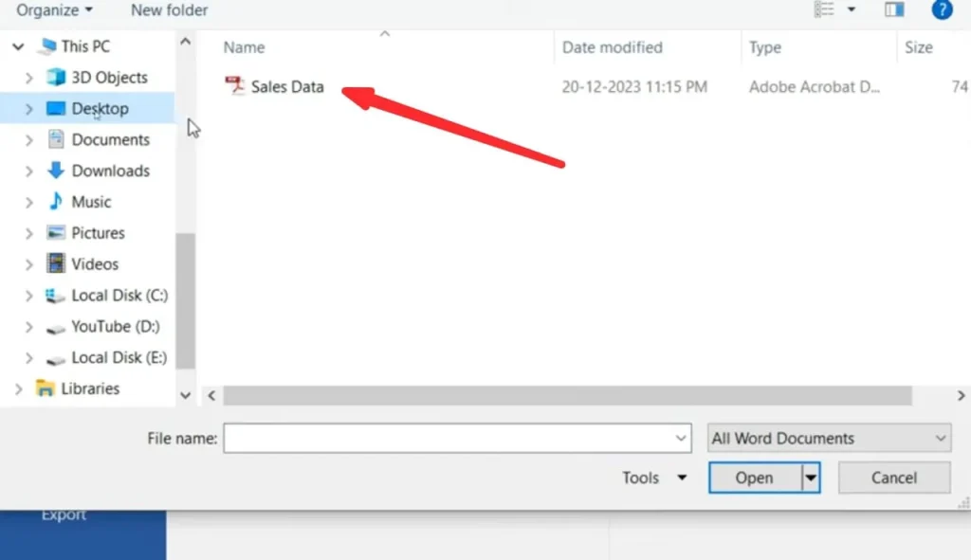Screen dimensions: 971x560
Task: Open Pictures in navigation pane
Action: pos(98,233)
